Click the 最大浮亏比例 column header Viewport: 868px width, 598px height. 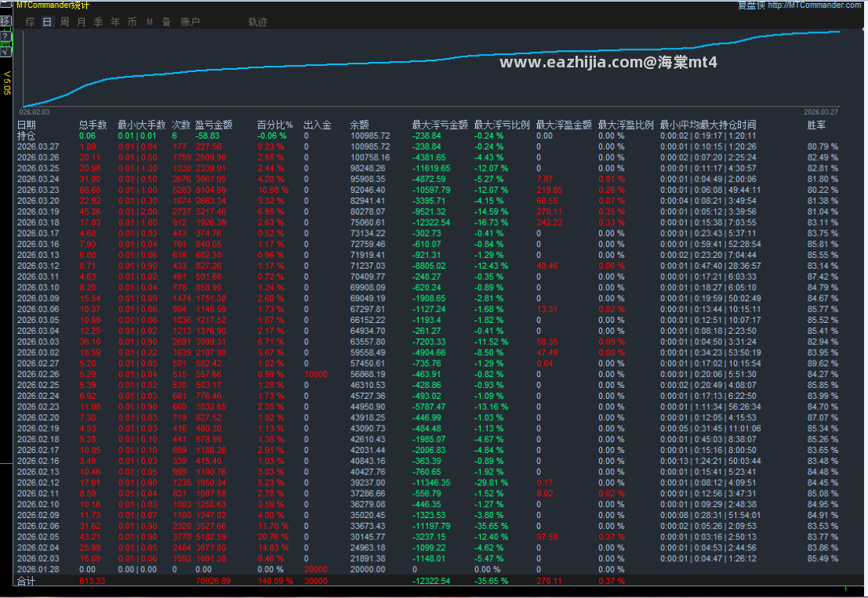click(x=502, y=125)
